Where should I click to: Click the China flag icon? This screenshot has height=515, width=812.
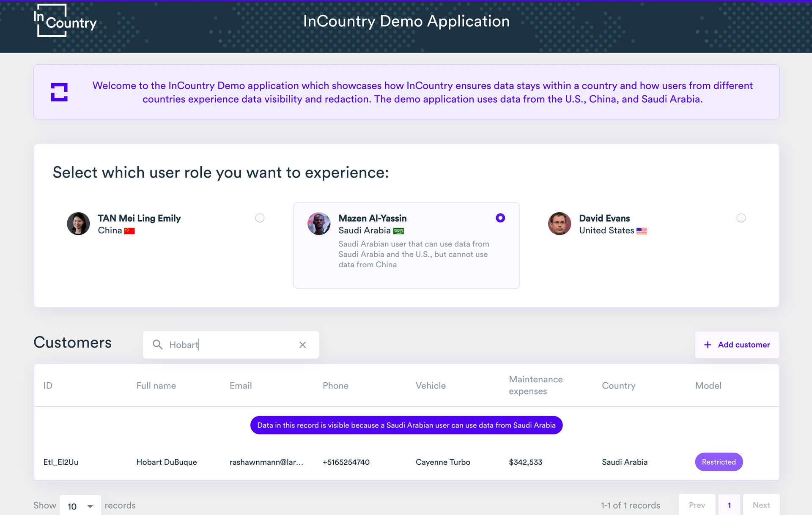[129, 231]
